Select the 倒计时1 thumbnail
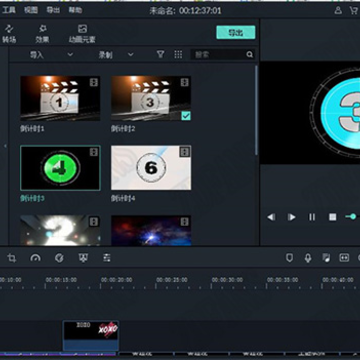Viewport: 360px width, 360px height. 60,98
